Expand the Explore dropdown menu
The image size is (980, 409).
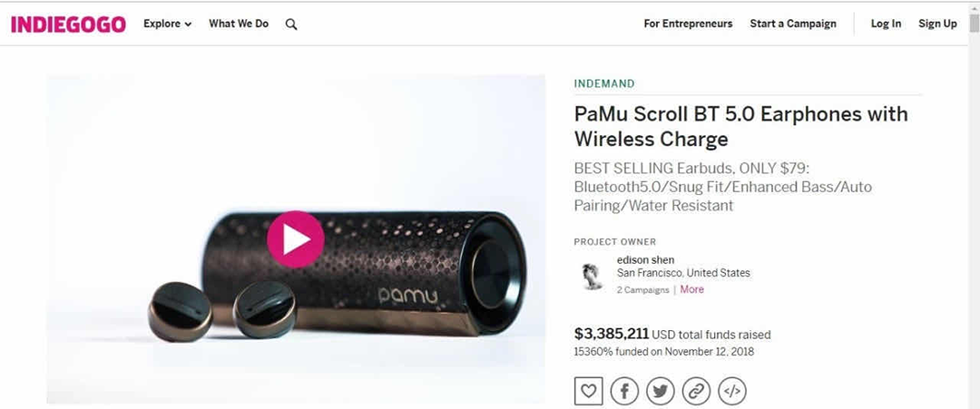(168, 24)
